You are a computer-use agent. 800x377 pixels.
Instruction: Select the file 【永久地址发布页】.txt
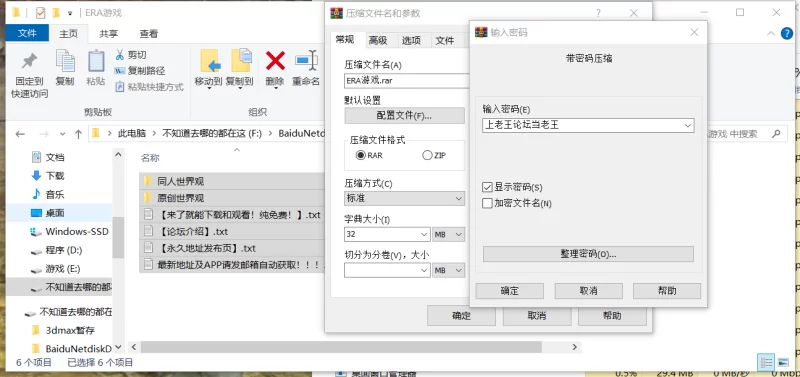click(x=232, y=248)
